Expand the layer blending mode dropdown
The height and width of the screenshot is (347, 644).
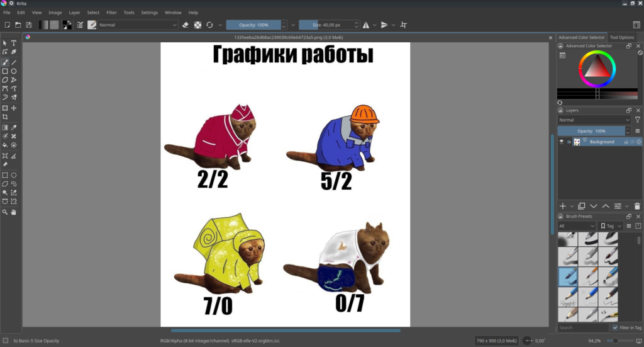(594, 120)
